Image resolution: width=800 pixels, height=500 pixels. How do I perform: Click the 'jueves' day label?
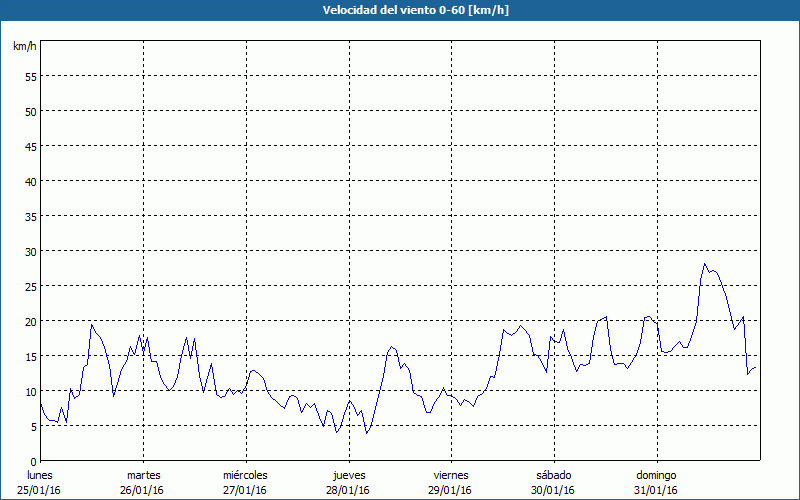coord(348,475)
